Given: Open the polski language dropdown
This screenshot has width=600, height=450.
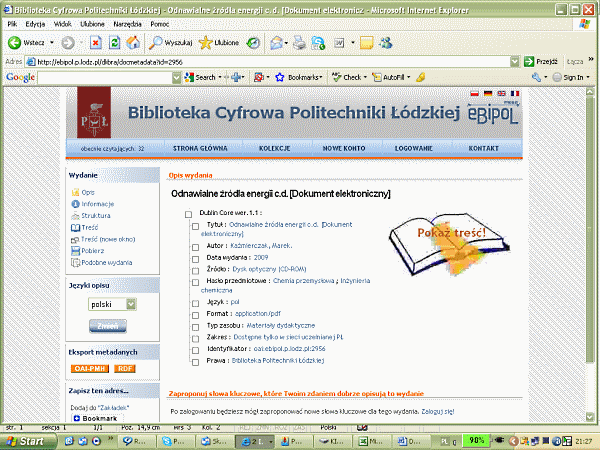Looking at the screenshot, I should click(112, 304).
